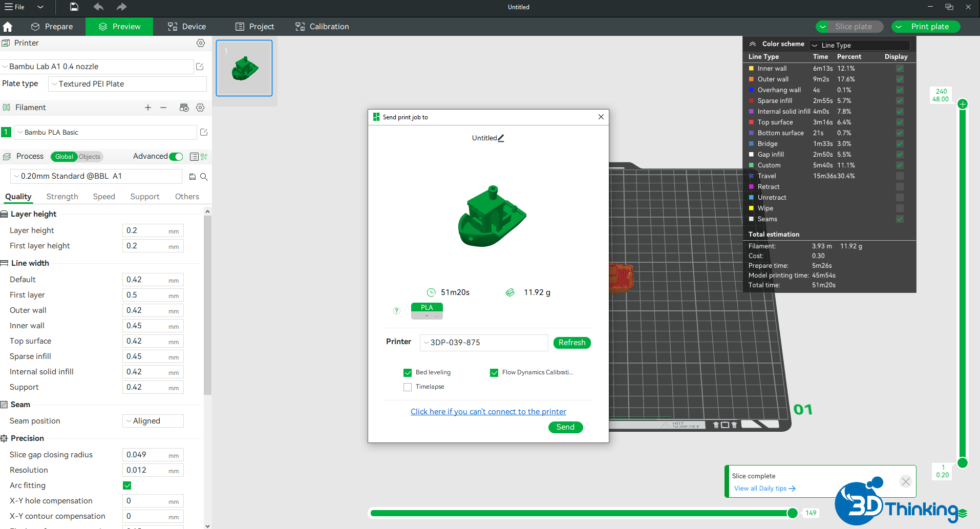Switch to the Calibration tab
Image resolution: width=980 pixels, height=529 pixels.
pos(322,27)
